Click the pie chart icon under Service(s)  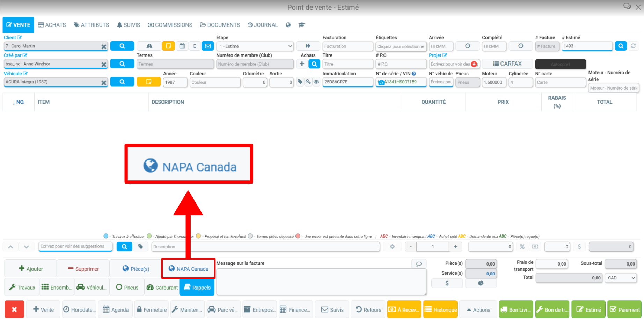click(481, 283)
